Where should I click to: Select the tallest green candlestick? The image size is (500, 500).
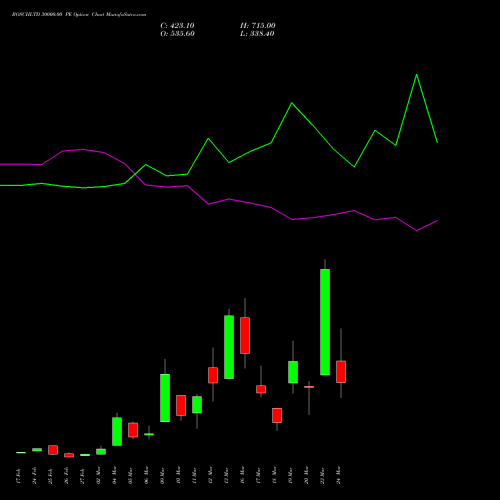325,322
